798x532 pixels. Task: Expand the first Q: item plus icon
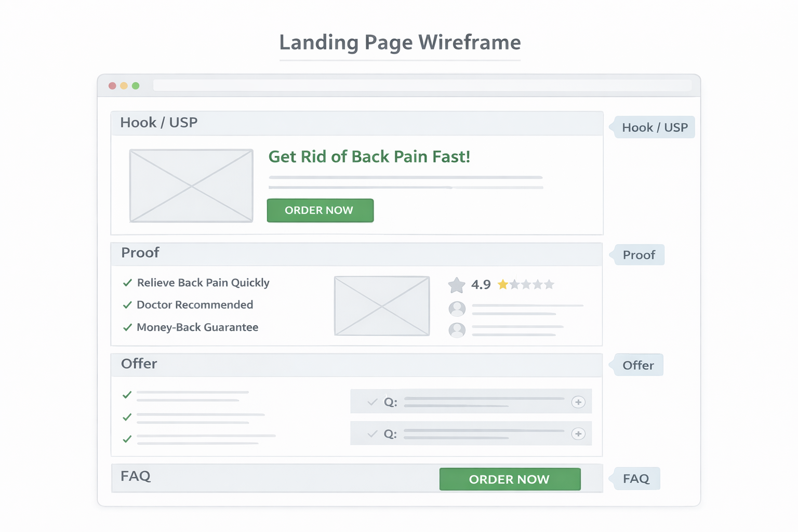pyautogui.click(x=578, y=402)
